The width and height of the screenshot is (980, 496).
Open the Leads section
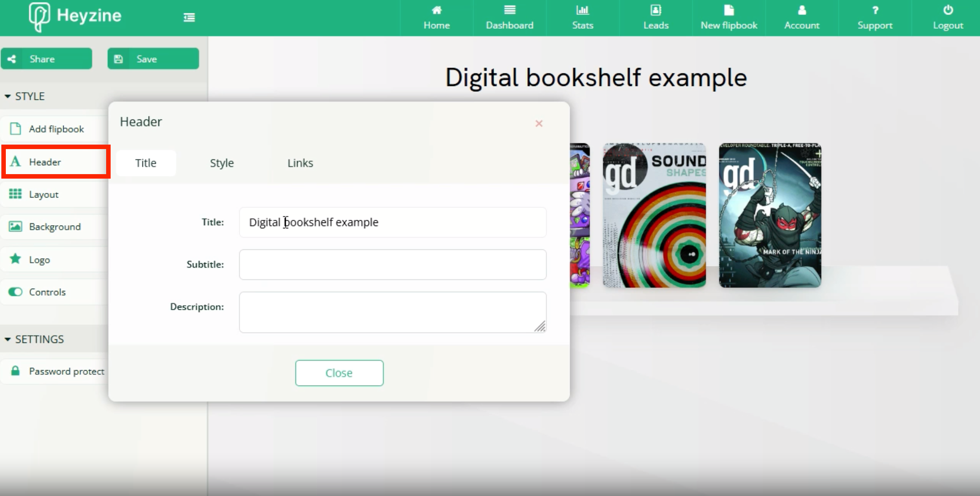pyautogui.click(x=655, y=18)
